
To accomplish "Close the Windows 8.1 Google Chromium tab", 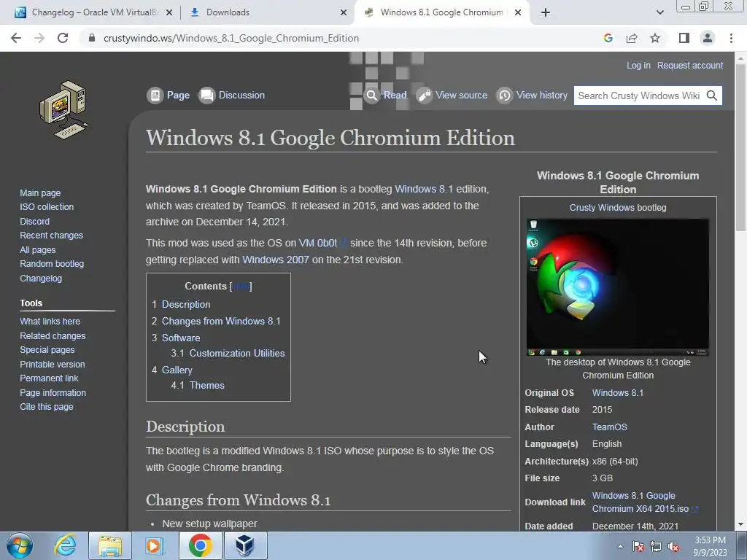I will [x=518, y=13].
